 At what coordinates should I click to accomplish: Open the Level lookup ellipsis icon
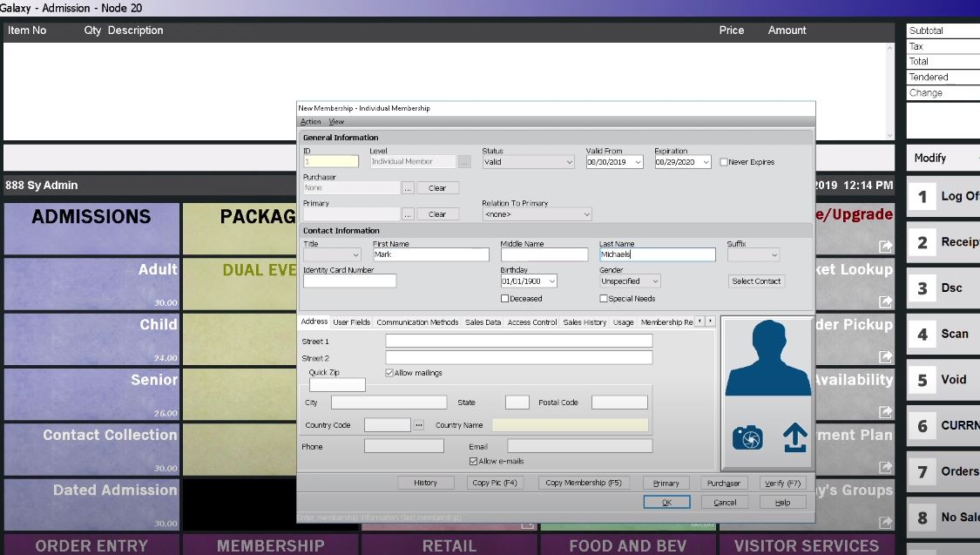tap(463, 161)
